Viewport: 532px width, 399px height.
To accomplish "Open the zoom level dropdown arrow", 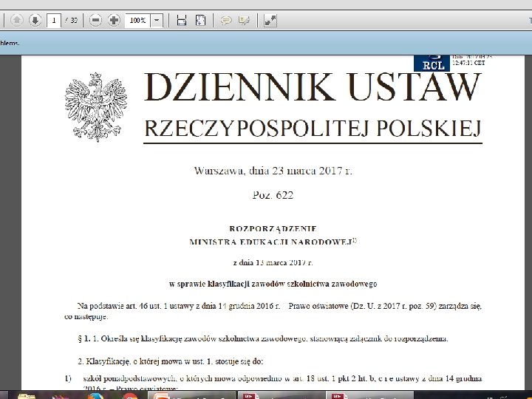I will point(157,21).
